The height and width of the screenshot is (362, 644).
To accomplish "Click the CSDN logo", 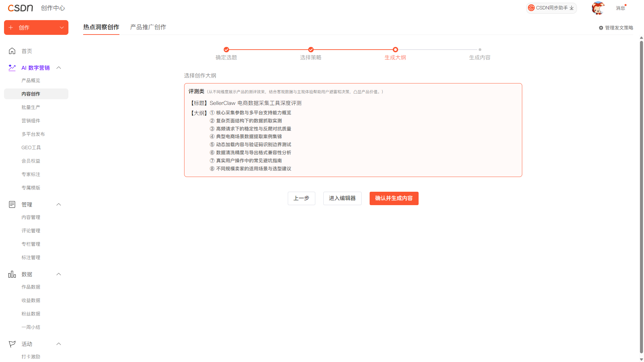I will tap(20, 8).
